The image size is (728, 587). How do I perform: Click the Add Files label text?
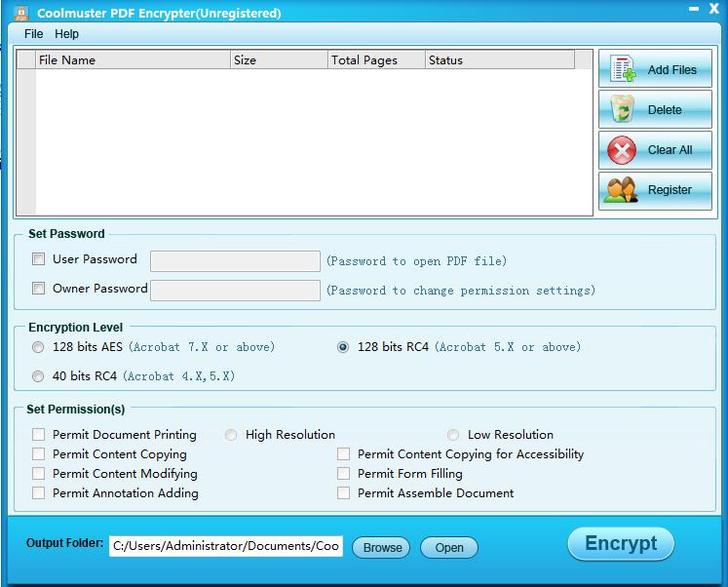coord(671,69)
